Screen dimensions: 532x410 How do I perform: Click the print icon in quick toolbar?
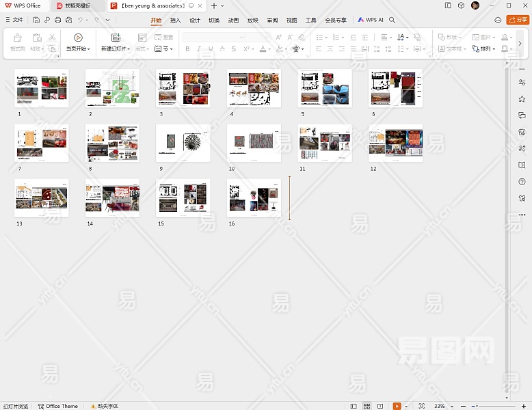point(58,20)
